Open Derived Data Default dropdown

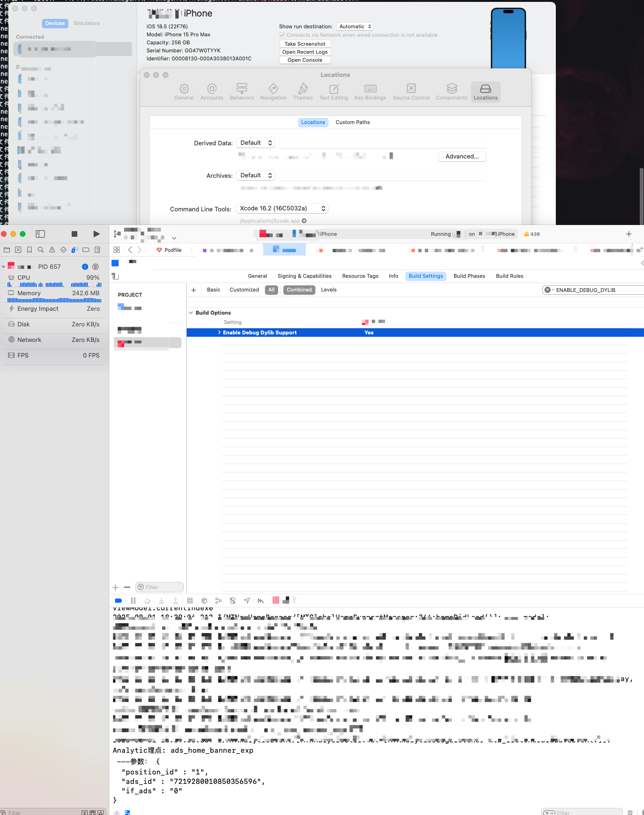pyautogui.click(x=256, y=143)
